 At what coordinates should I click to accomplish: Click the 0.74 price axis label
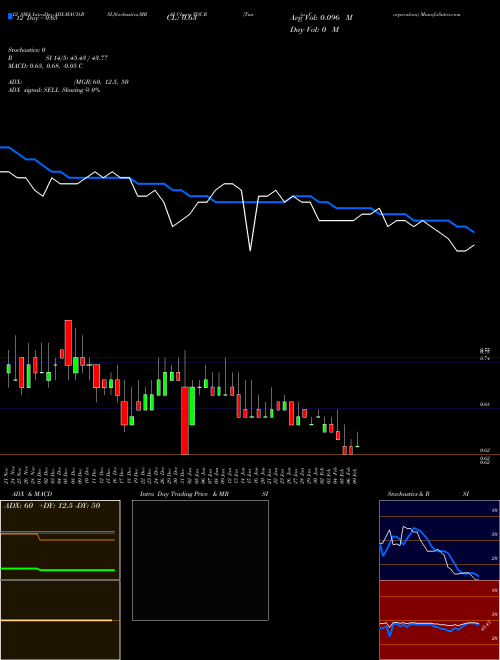click(x=484, y=359)
